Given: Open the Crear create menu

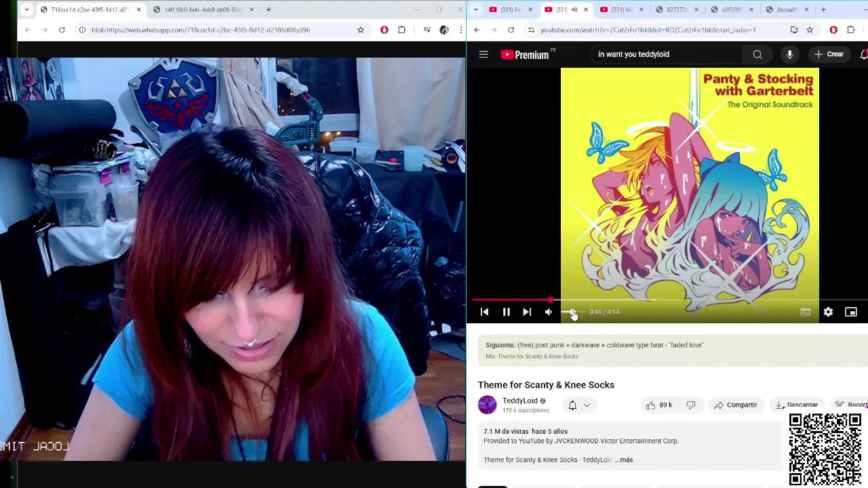Looking at the screenshot, I should (x=829, y=54).
